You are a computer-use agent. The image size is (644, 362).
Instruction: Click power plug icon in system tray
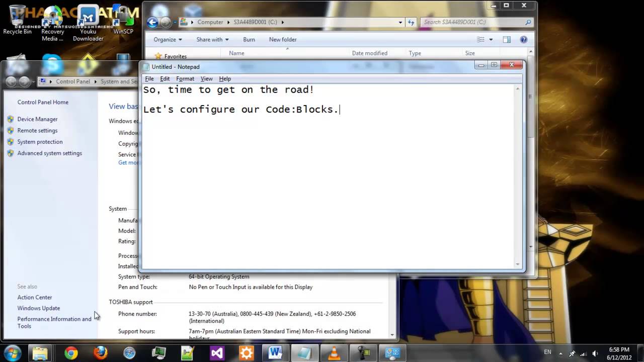click(x=572, y=353)
